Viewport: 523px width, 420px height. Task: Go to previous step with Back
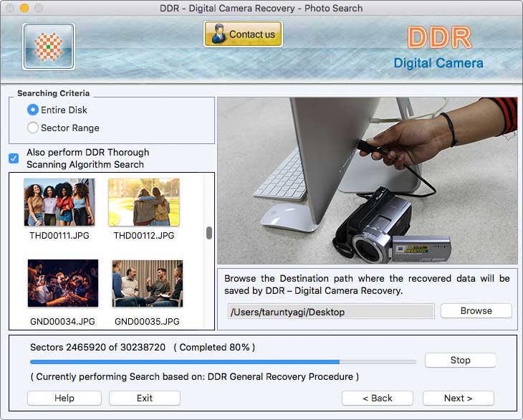coord(378,398)
